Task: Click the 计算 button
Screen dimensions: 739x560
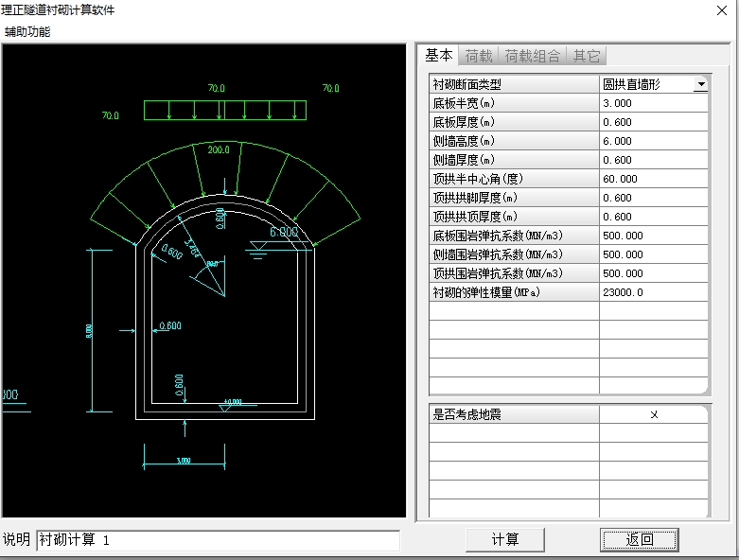Action: click(505, 539)
